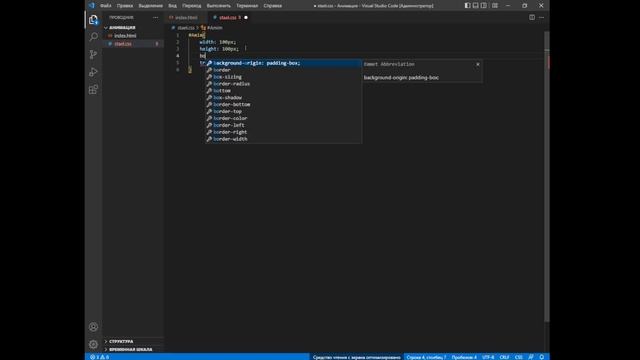Open the notifications bell in status bar
This screenshot has height=360, width=640.
point(542,357)
